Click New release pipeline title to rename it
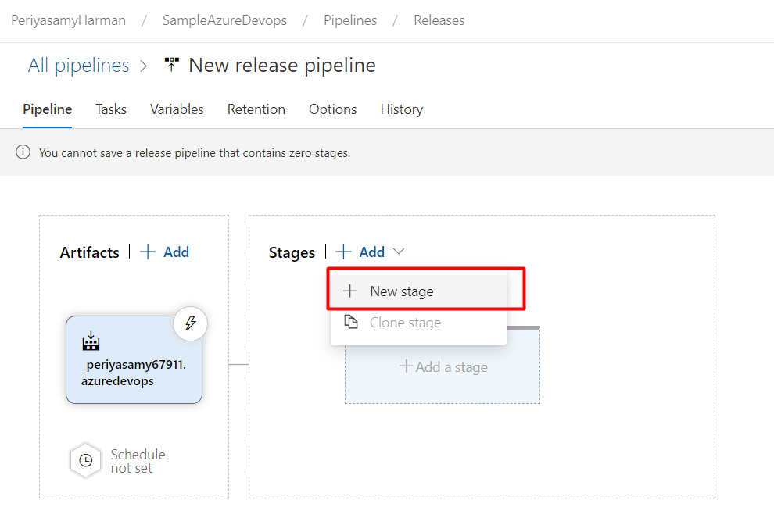Image resolution: width=774 pixels, height=532 pixels. click(x=281, y=65)
